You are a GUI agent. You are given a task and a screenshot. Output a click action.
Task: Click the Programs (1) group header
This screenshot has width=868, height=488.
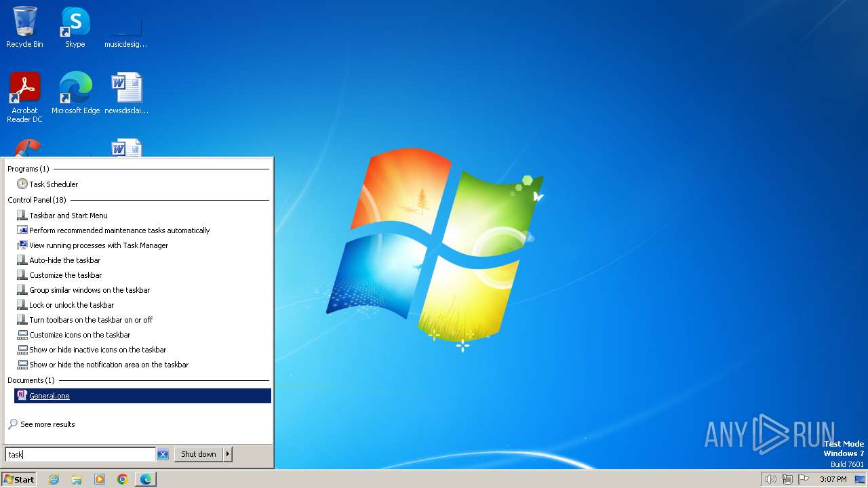coord(28,169)
